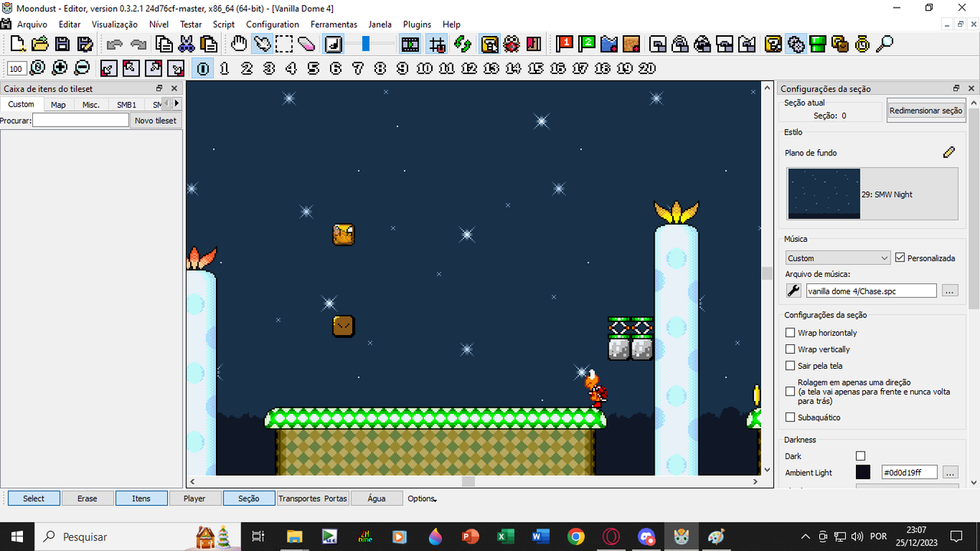The height and width of the screenshot is (551, 980).
Task: Activate the Erase mode button
Action: coord(87,498)
